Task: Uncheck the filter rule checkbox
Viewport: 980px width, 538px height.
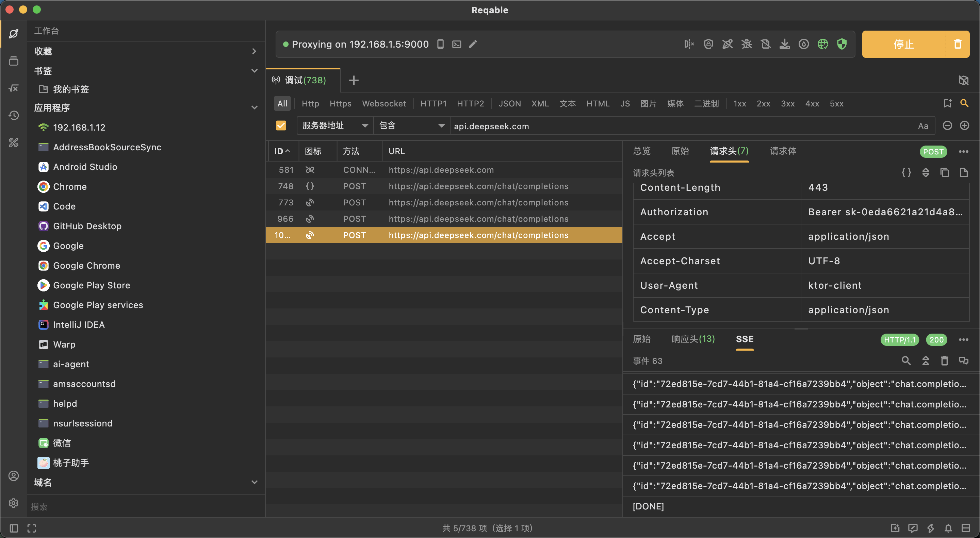Action: point(281,125)
